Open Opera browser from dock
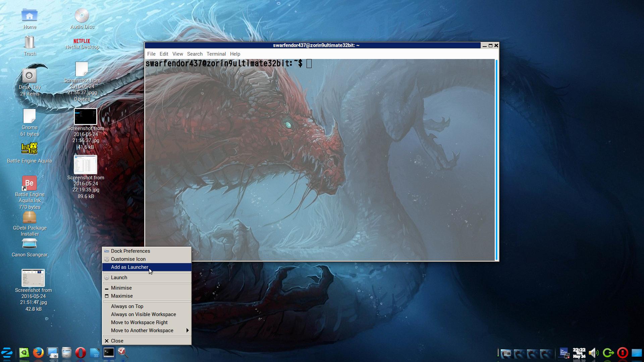This screenshot has height=362, width=644. (x=80, y=353)
